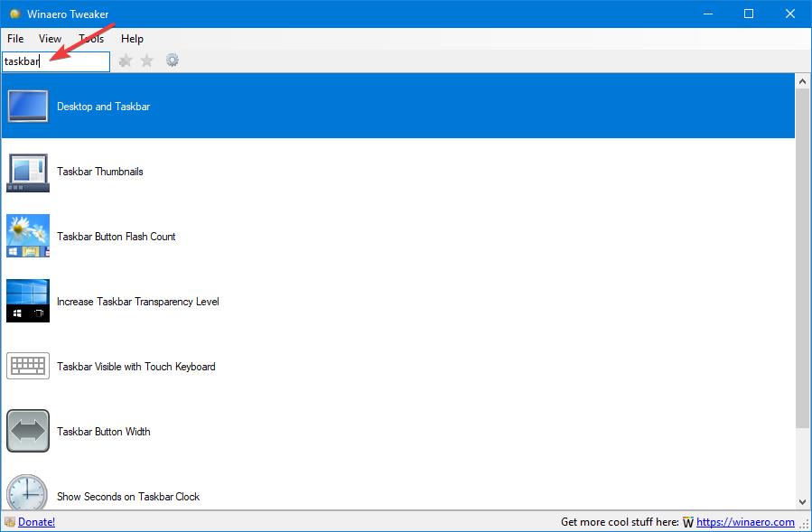Click the touch keyboard icon
The image size is (812, 532).
[x=28, y=366]
